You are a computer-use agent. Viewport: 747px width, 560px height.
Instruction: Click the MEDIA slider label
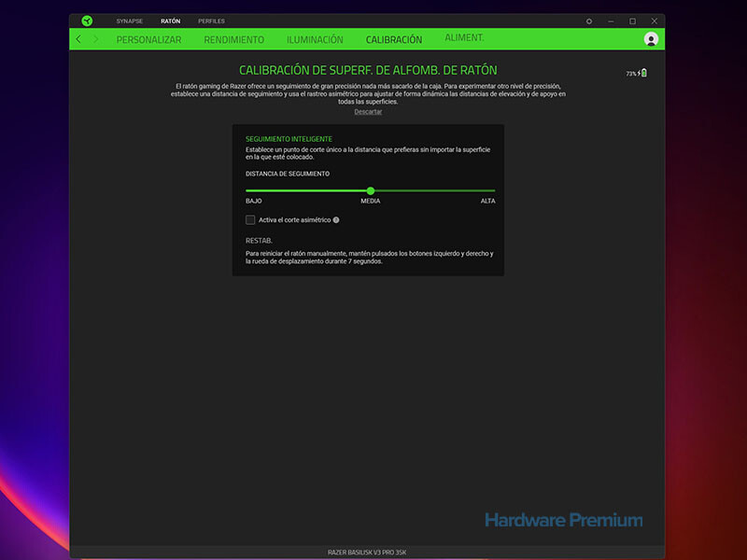point(371,201)
